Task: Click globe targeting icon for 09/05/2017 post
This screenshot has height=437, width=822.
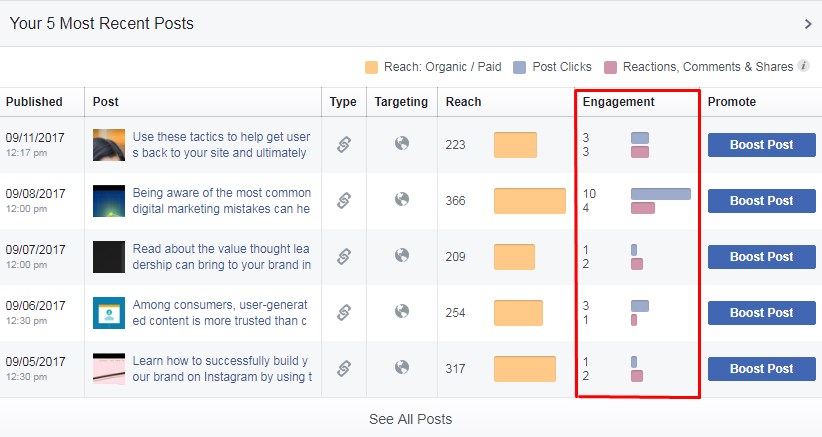Action: tap(402, 367)
